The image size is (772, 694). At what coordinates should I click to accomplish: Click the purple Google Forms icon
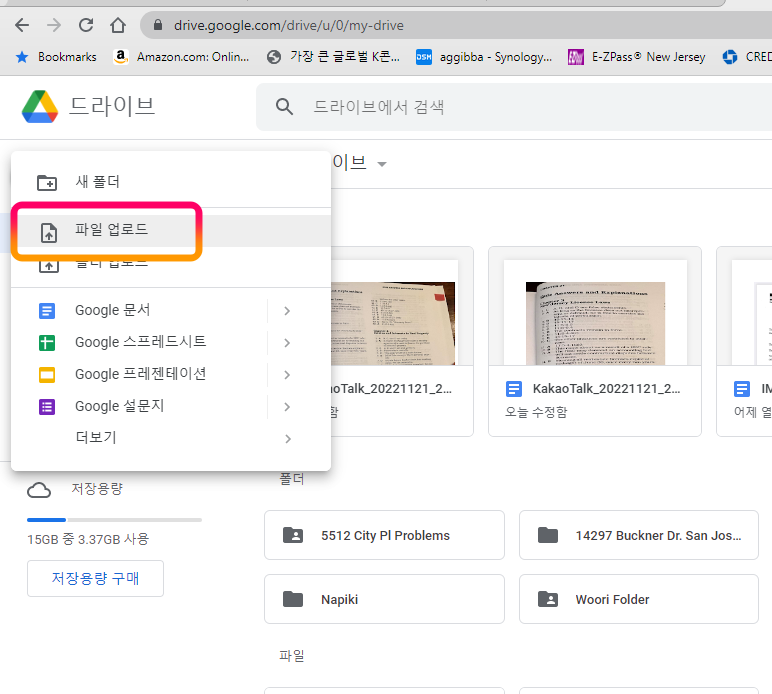47,407
